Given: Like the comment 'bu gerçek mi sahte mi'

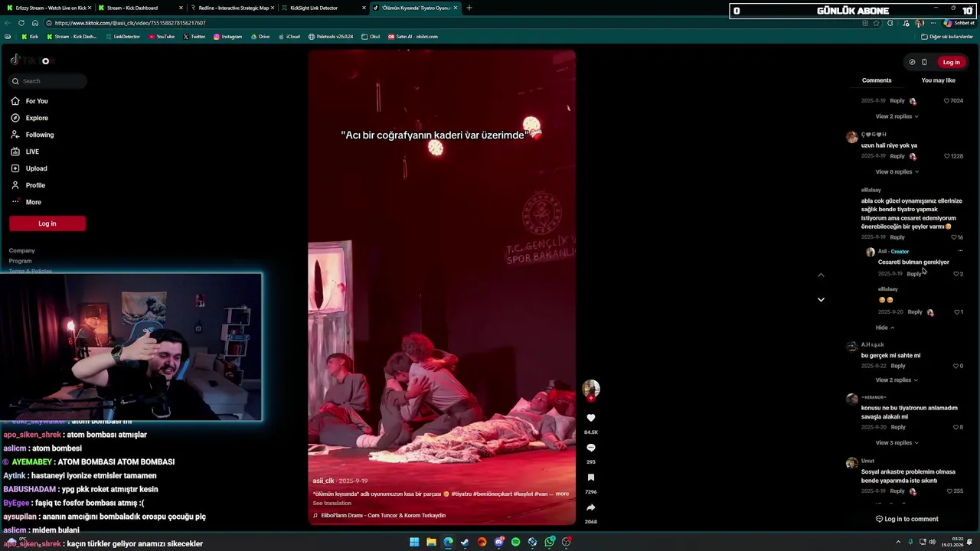Looking at the screenshot, I should pos(956,366).
